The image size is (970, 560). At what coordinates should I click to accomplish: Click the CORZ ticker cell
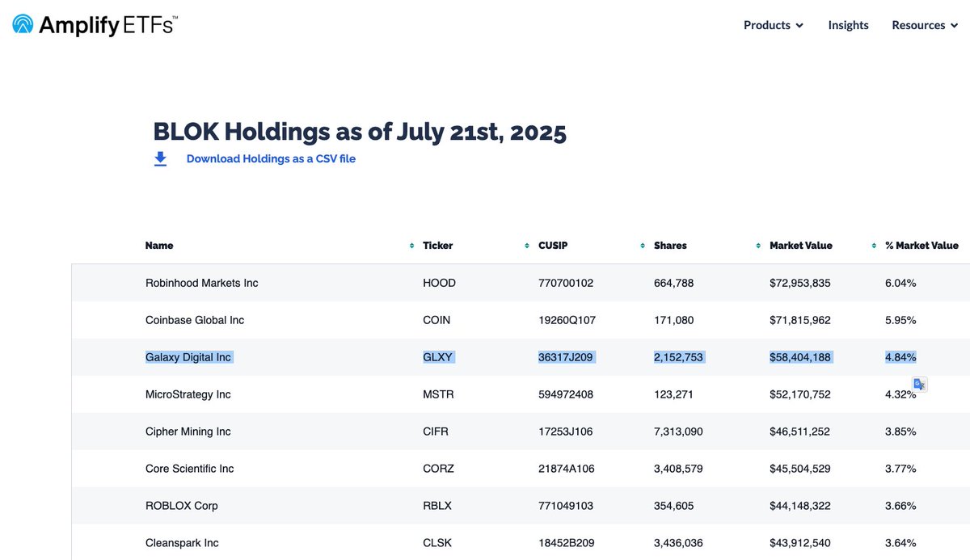click(438, 469)
